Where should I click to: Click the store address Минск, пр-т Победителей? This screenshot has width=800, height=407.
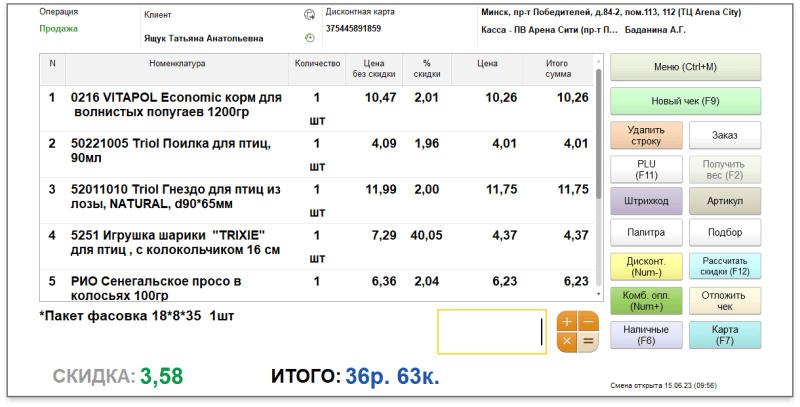611,12
